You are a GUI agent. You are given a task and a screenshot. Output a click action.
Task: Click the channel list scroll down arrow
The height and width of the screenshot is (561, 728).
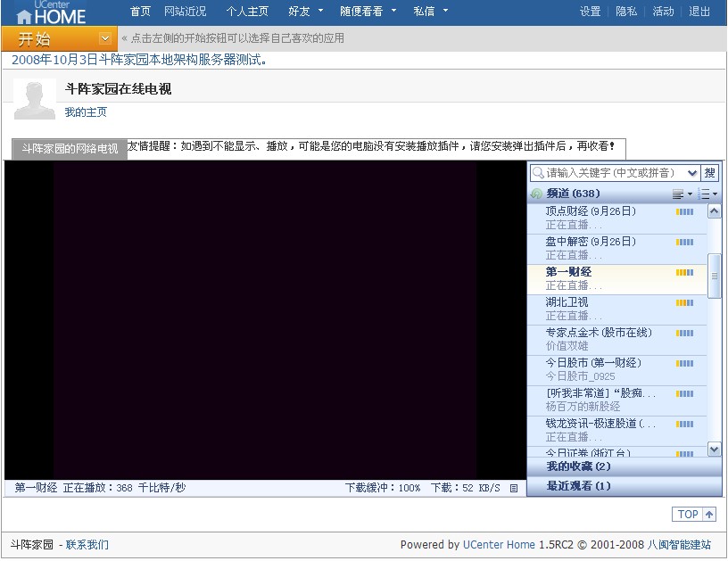(714, 449)
